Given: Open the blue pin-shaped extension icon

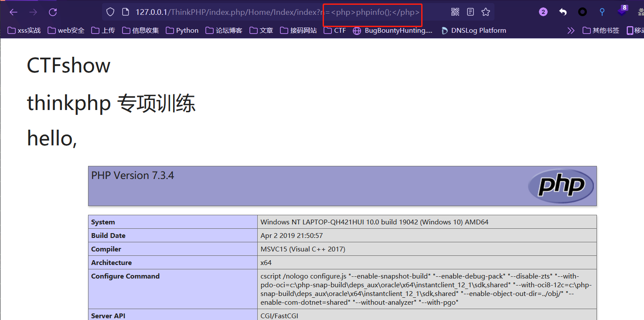Looking at the screenshot, I should tap(602, 12).
